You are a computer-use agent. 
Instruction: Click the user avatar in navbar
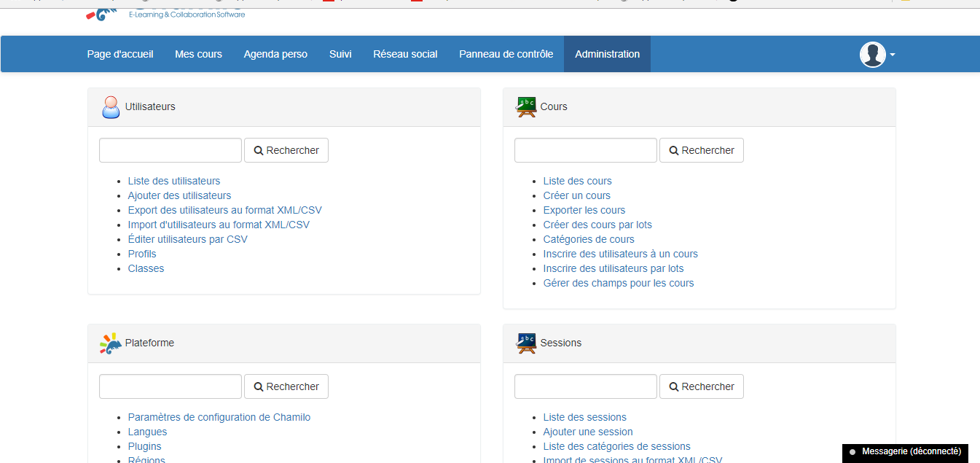coord(872,55)
